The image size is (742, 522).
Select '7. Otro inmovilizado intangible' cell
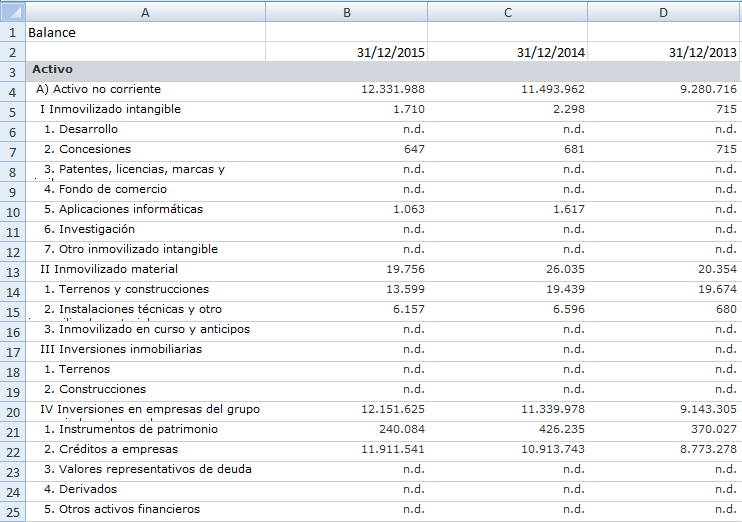[145, 251]
